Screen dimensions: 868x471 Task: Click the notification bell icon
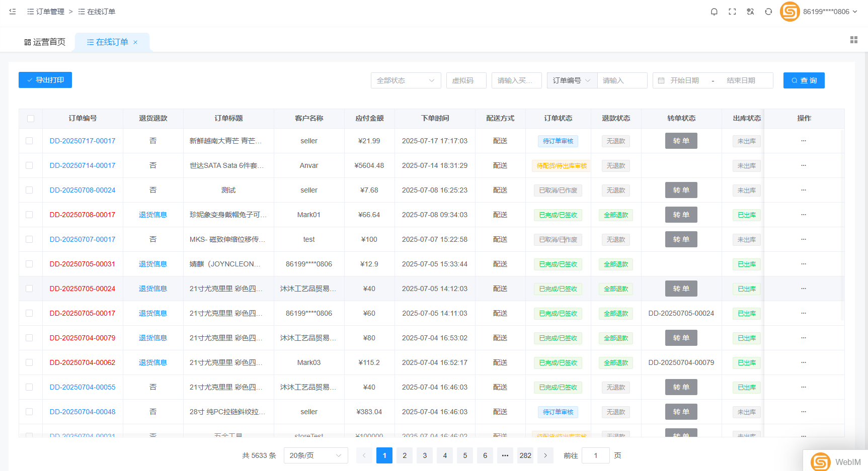(x=714, y=12)
